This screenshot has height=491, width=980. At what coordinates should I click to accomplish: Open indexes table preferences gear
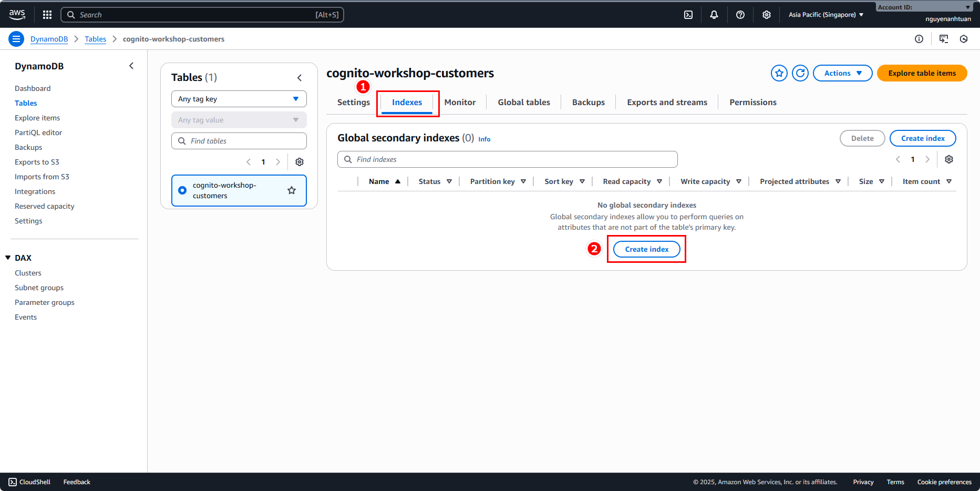point(949,159)
